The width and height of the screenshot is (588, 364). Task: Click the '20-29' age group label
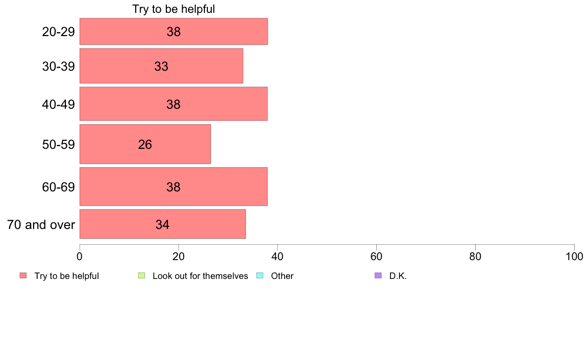click(58, 32)
